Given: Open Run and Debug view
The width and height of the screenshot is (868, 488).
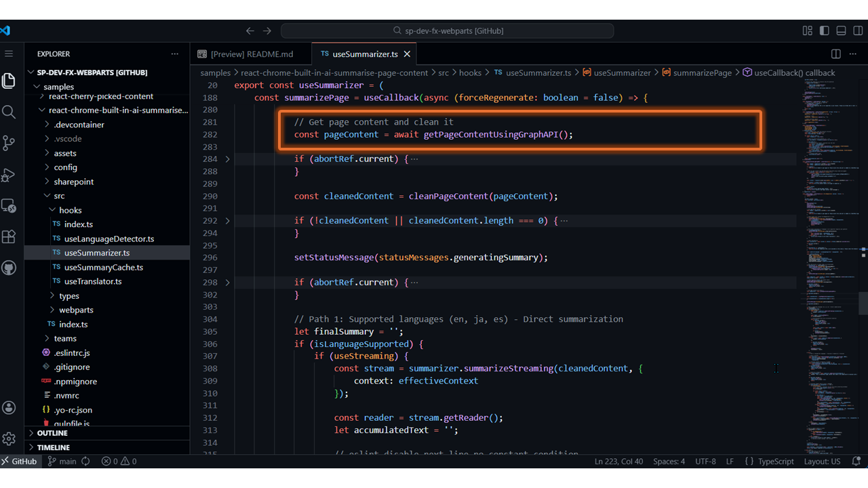Looking at the screenshot, I should (x=9, y=175).
